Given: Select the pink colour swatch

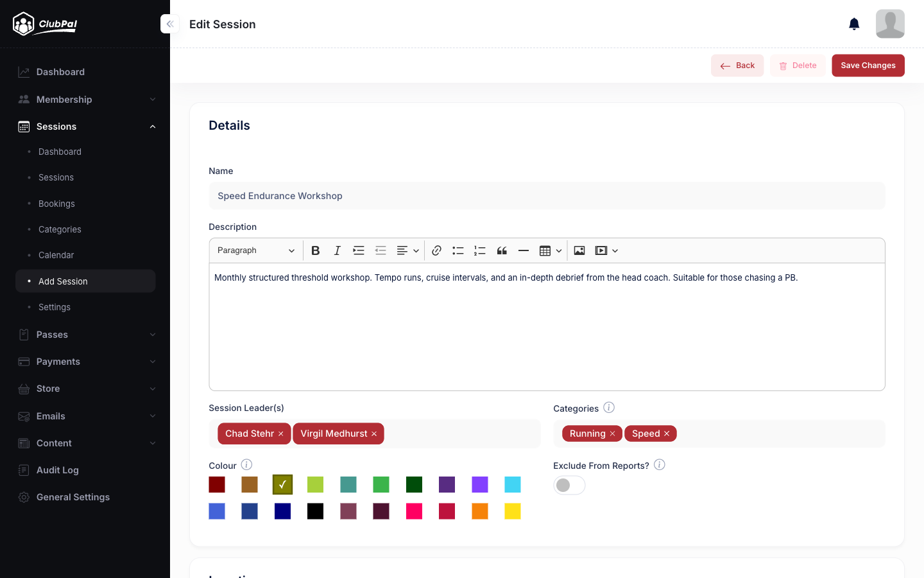Looking at the screenshot, I should (x=414, y=511).
